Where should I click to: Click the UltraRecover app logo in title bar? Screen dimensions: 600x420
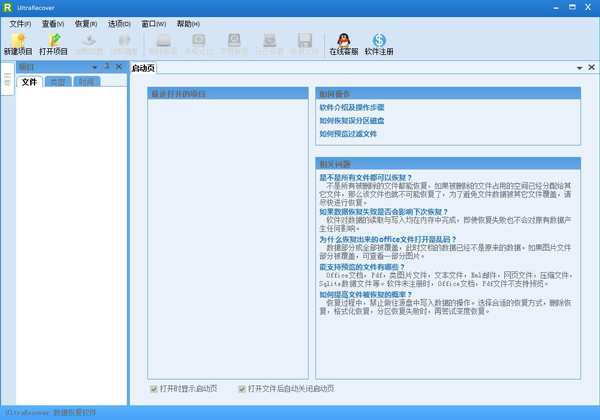click(x=8, y=7)
